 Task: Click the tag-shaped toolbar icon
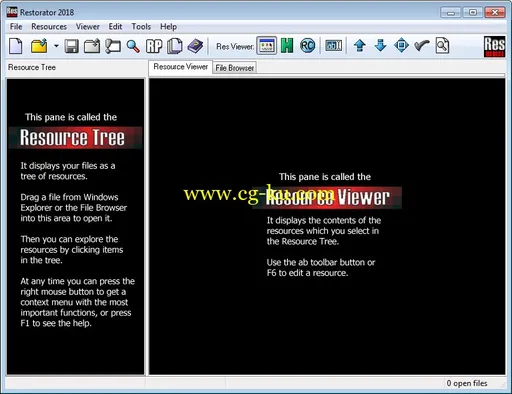113,46
